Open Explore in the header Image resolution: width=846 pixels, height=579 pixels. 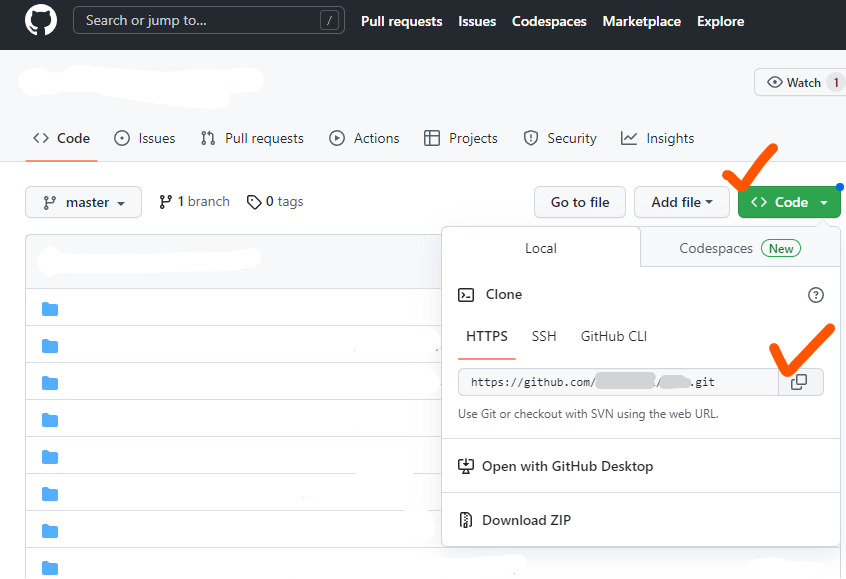click(x=720, y=21)
